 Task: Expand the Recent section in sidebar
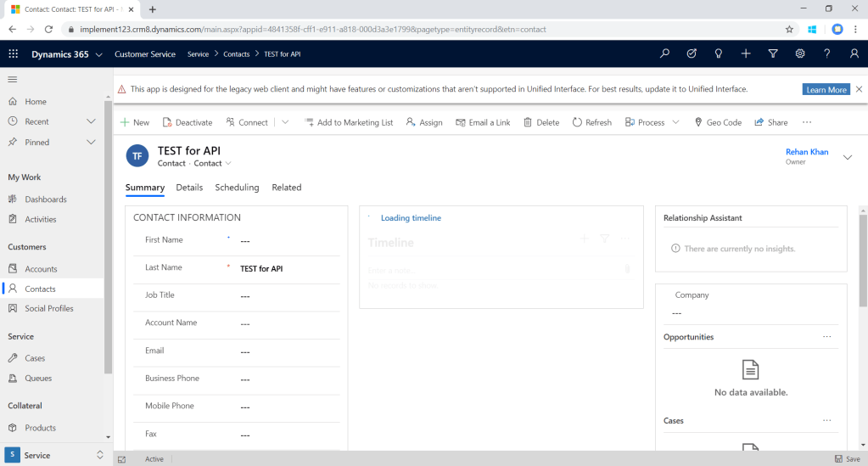coord(92,121)
